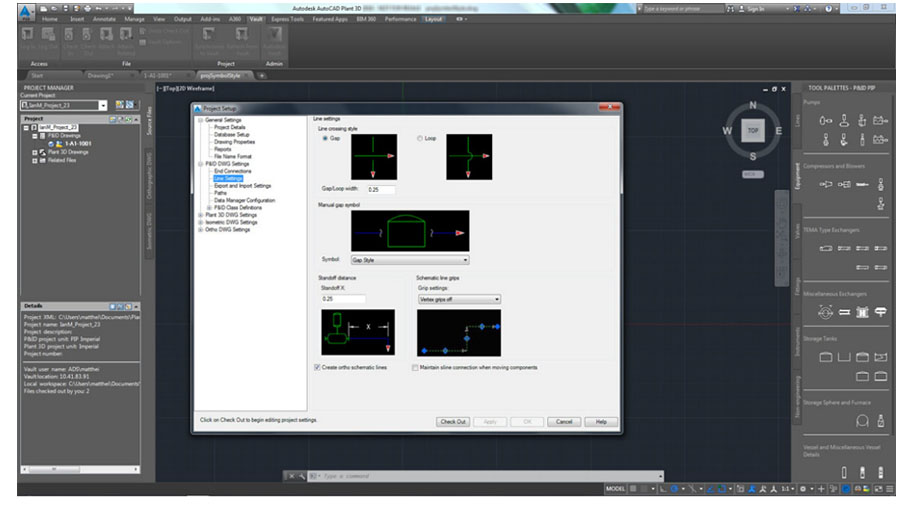Click the Check Out button
912x524 pixels.
pyautogui.click(x=453, y=422)
